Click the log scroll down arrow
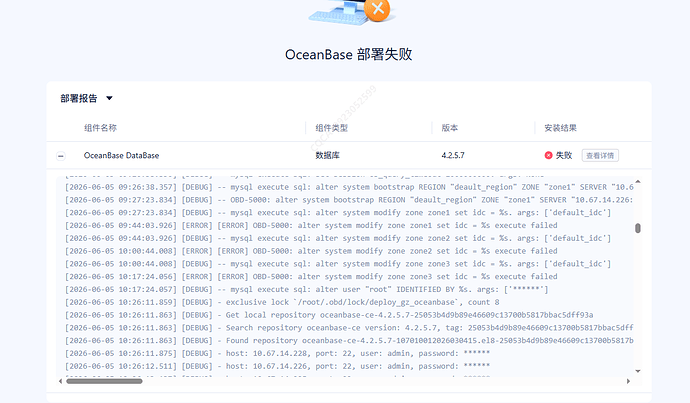This screenshot has width=690, height=403. pos(638,371)
